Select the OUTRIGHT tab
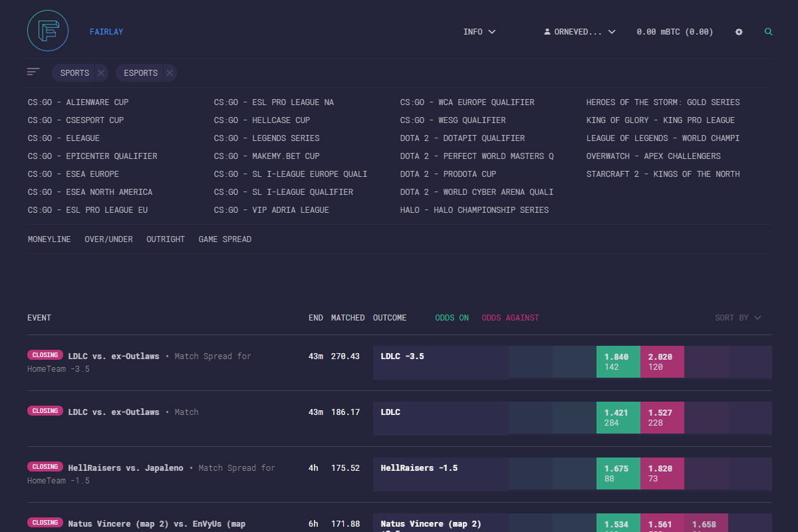 pyautogui.click(x=166, y=239)
